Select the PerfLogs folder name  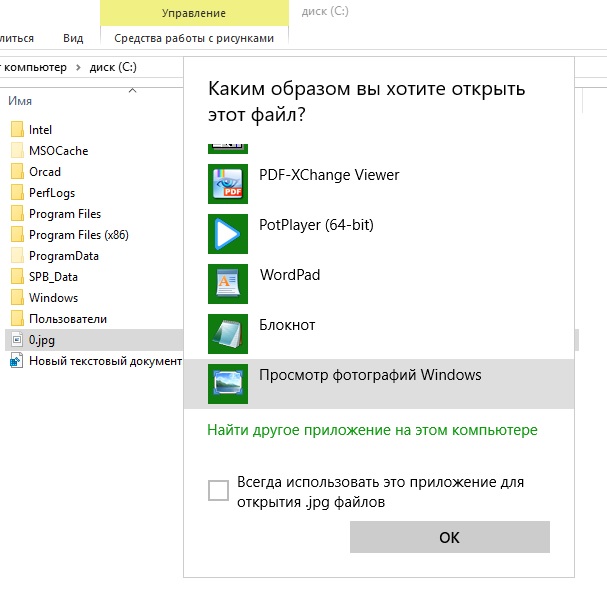(52, 193)
